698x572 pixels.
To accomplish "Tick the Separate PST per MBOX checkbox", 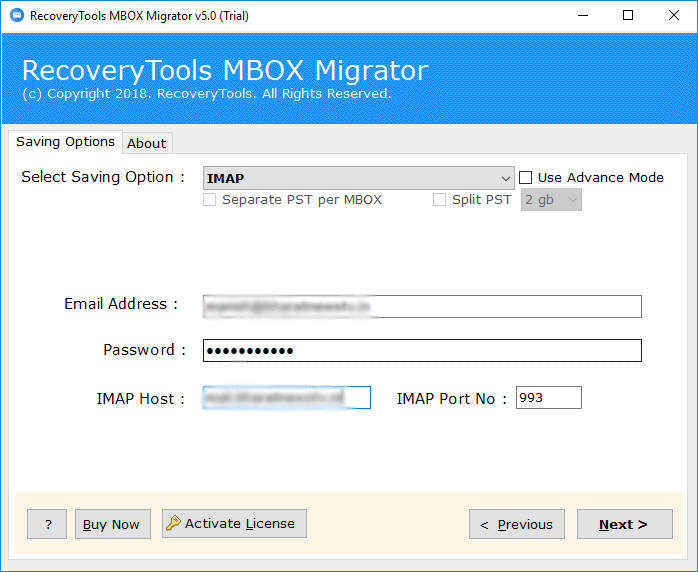I will pyautogui.click(x=209, y=199).
